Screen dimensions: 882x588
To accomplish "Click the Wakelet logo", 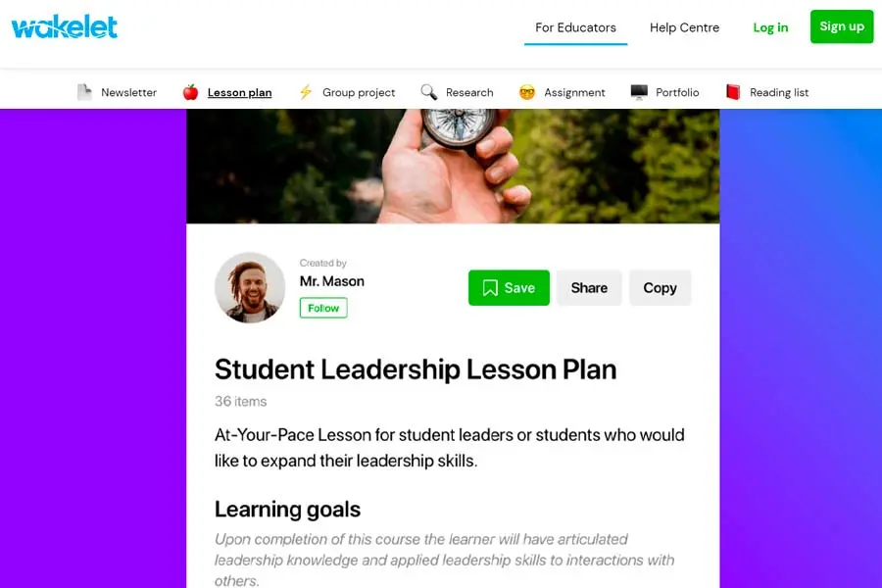I will click(x=64, y=27).
